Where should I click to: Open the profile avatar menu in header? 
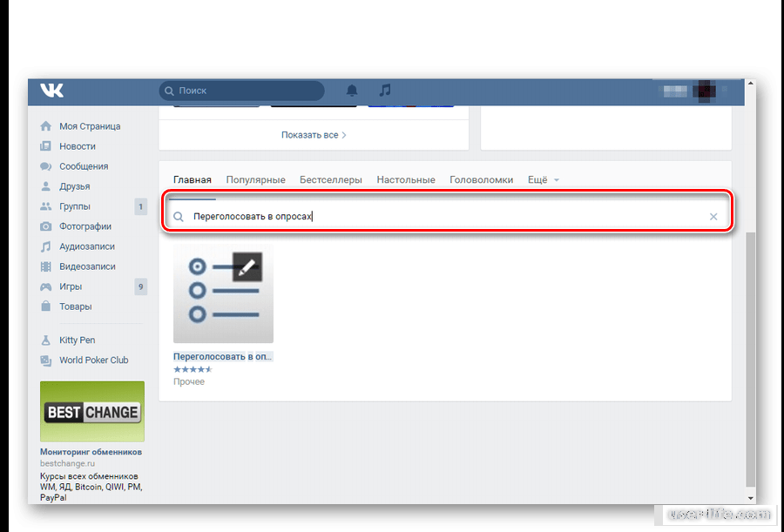[705, 91]
